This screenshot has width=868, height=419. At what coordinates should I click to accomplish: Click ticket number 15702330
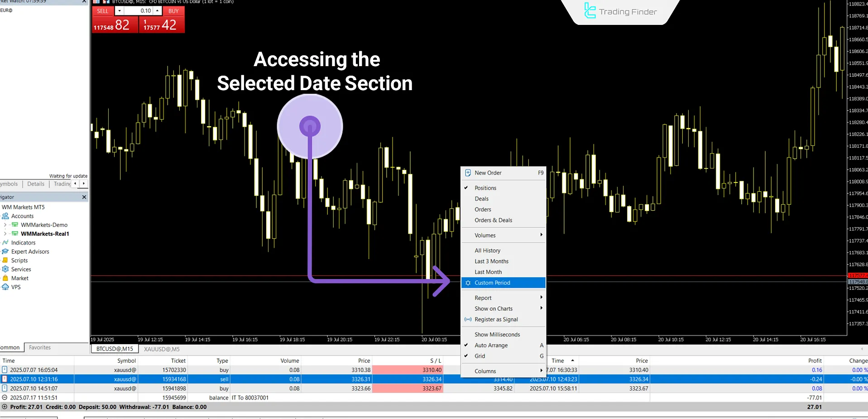pyautogui.click(x=174, y=370)
